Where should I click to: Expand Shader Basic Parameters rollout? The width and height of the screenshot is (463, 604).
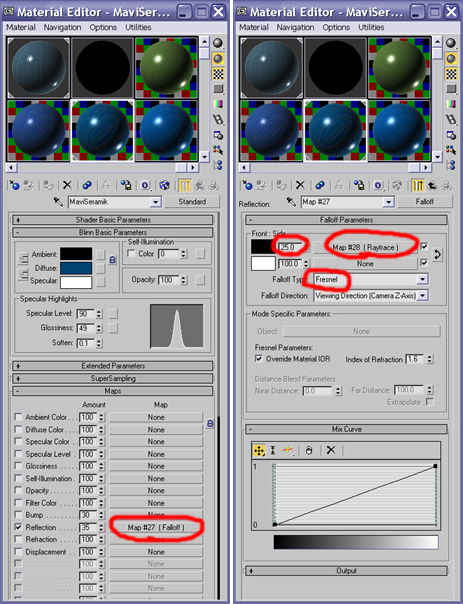click(112, 220)
